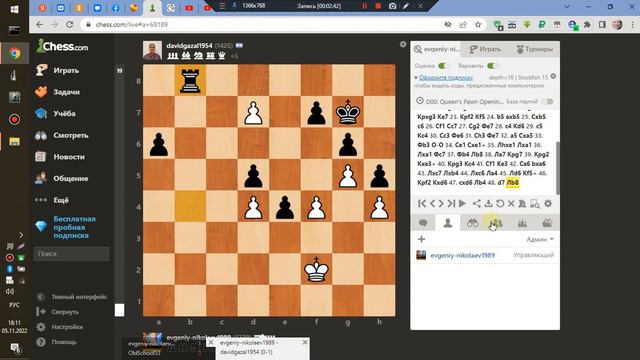The height and width of the screenshot is (360, 640).
Task: Open the Windows Start menu
Action: (14, 9)
